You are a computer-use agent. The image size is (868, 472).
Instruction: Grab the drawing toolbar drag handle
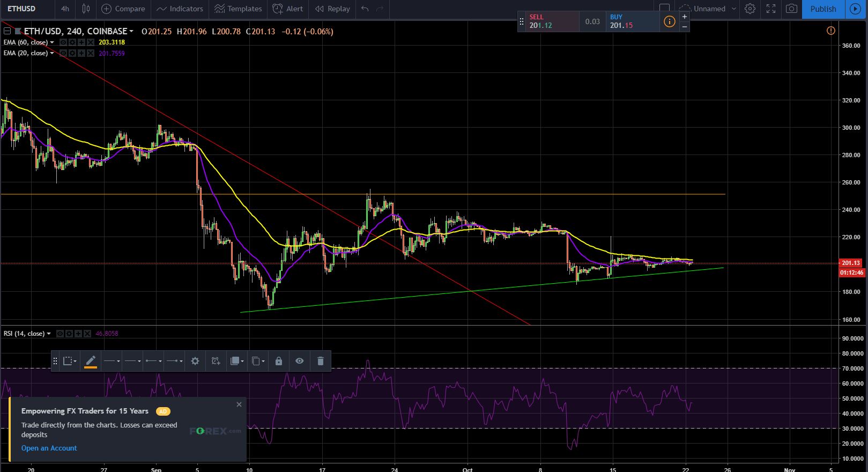tap(55, 361)
